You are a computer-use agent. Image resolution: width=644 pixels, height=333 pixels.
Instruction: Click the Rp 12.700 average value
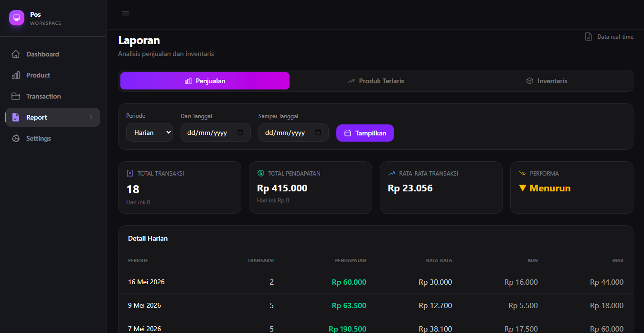pyautogui.click(x=435, y=306)
